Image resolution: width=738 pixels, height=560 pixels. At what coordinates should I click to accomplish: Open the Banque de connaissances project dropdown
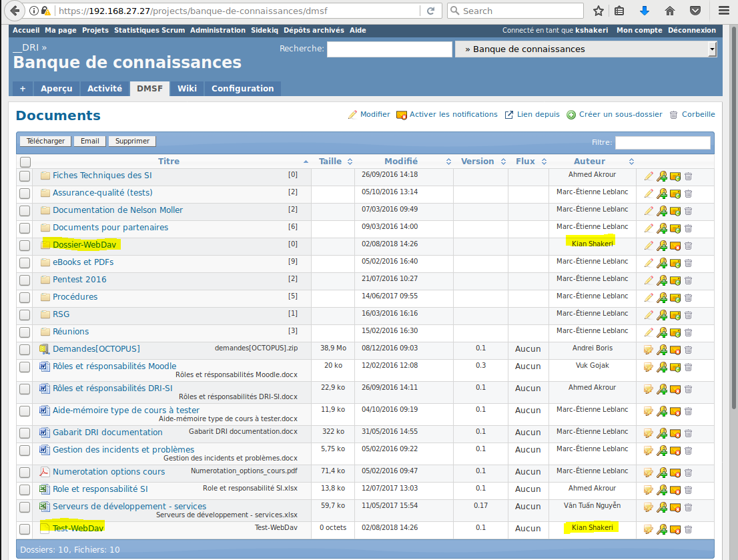[x=585, y=49]
